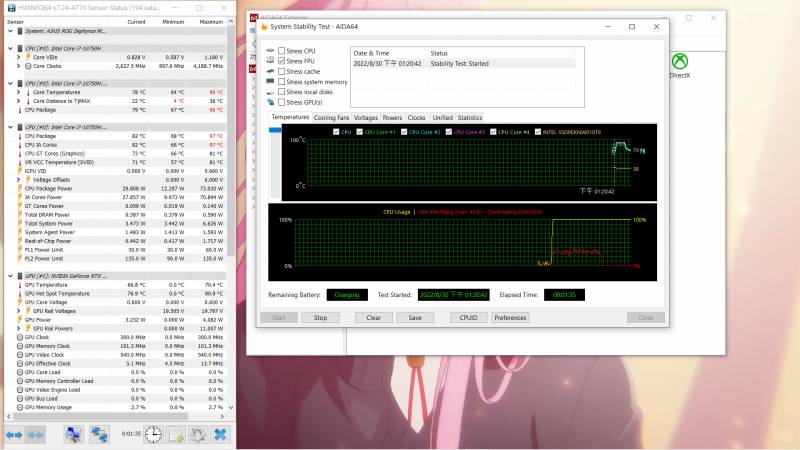Click Core Clocks clock icon in HWiNFO

[x=28, y=66]
